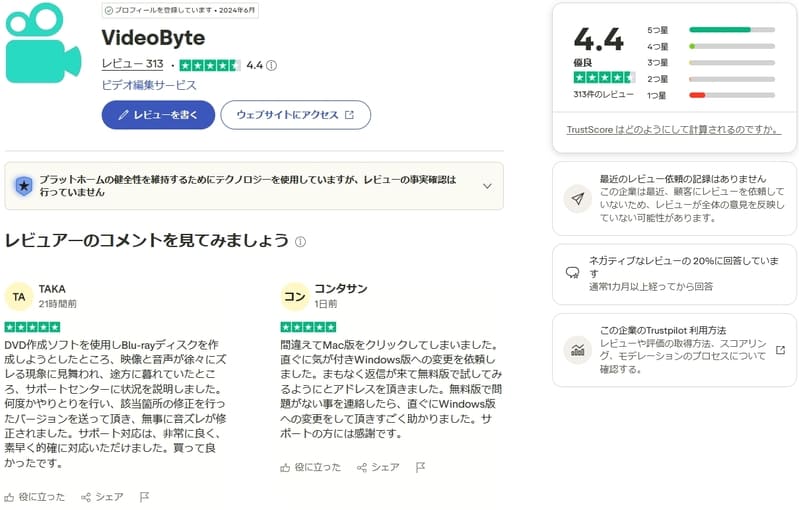Click the shield star icon in notice
The width and height of the screenshot is (799, 510).
click(23, 186)
